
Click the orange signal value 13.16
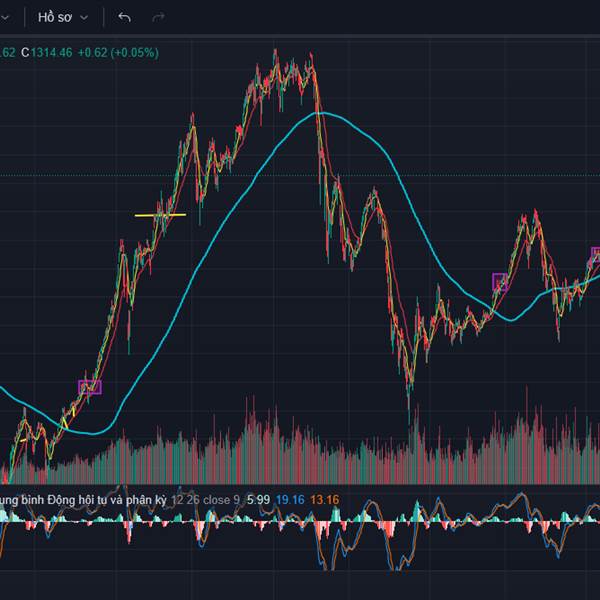pos(324,500)
